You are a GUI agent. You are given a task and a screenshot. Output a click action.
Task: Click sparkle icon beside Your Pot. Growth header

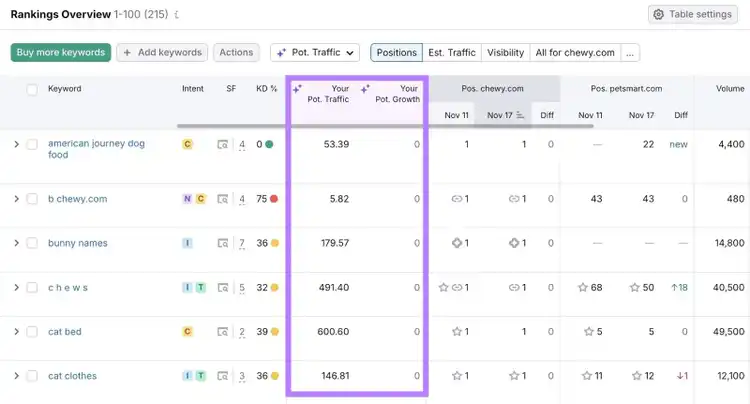point(365,89)
